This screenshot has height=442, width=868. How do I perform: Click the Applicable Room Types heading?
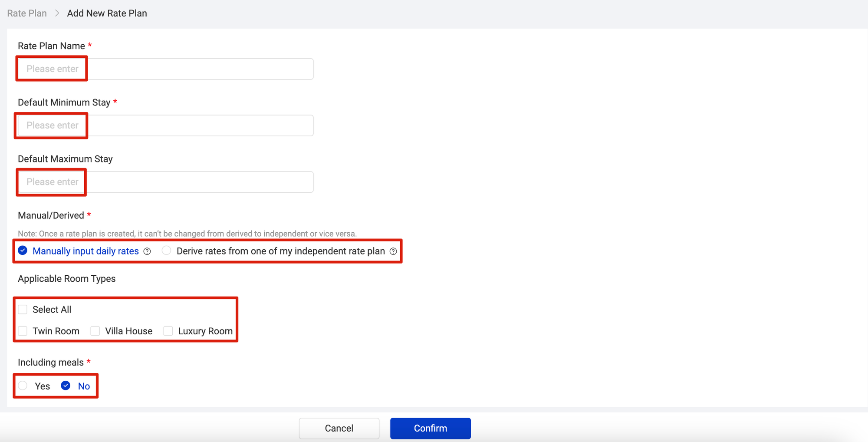click(x=67, y=279)
